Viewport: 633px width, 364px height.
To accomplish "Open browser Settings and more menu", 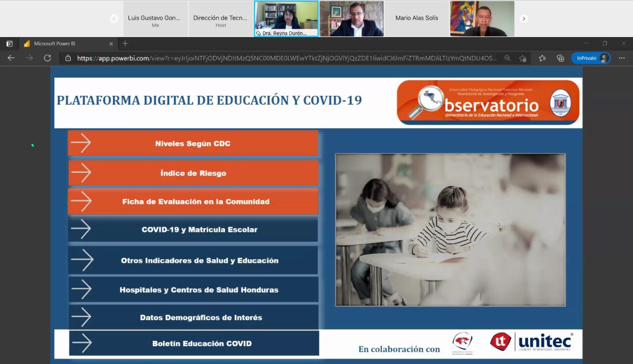I will (622, 58).
